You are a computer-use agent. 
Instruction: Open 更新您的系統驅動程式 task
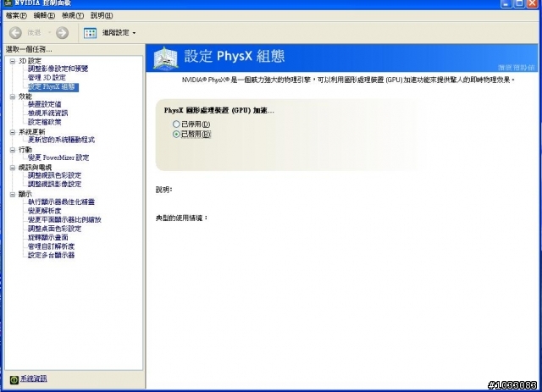point(61,140)
